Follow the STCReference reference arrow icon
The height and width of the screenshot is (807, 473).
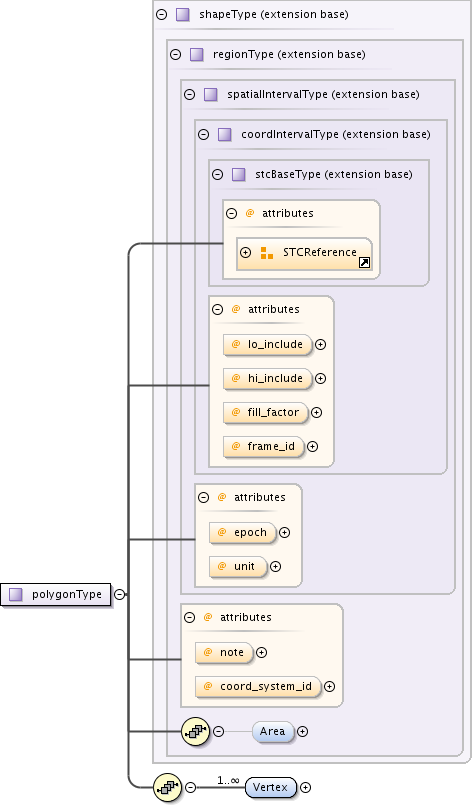(x=364, y=262)
